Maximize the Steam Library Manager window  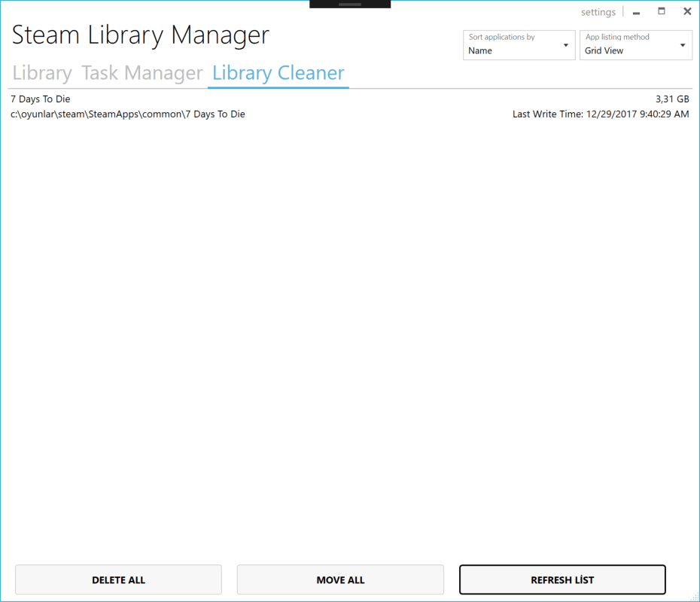[662, 11]
